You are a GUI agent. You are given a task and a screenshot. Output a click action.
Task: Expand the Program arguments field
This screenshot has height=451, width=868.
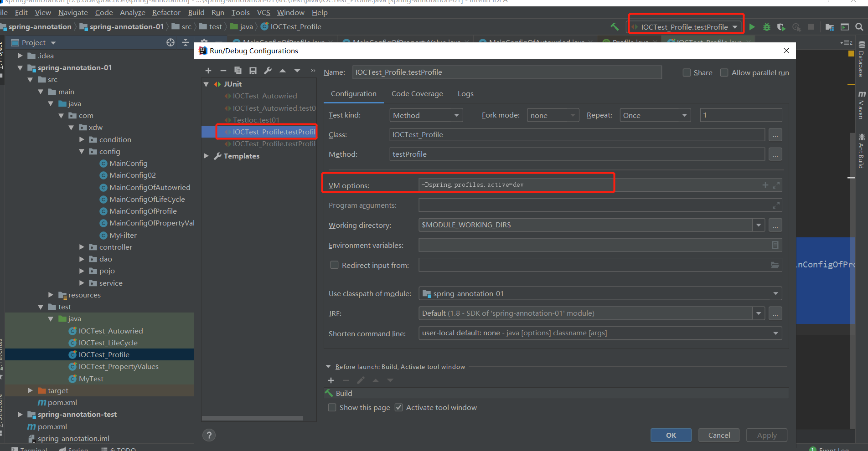click(776, 205)
